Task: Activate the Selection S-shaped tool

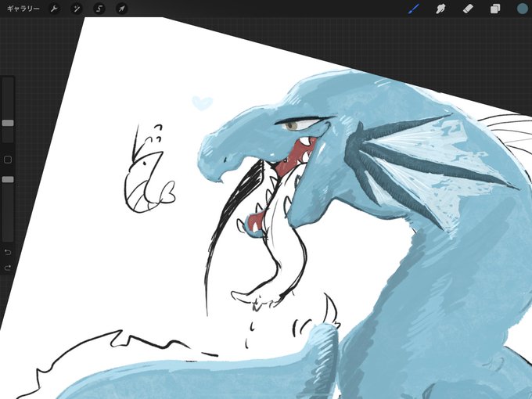Action: [x=99, y=9]
